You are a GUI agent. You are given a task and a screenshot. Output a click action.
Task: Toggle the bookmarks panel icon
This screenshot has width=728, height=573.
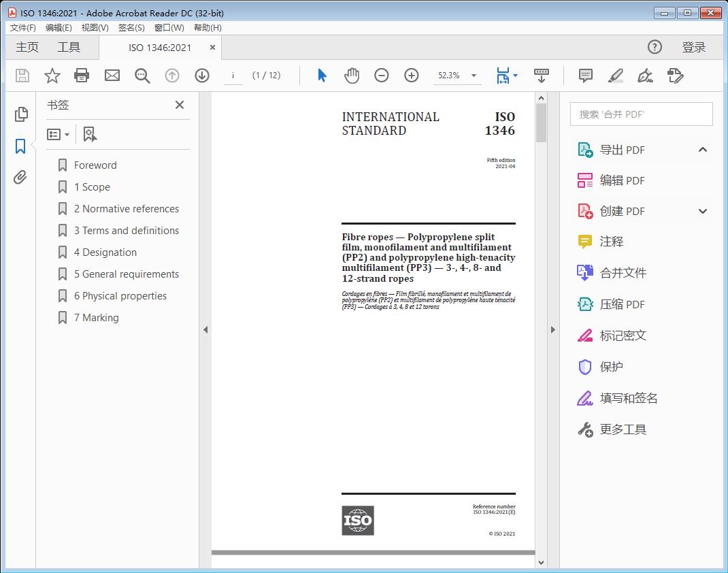(21, 146)
